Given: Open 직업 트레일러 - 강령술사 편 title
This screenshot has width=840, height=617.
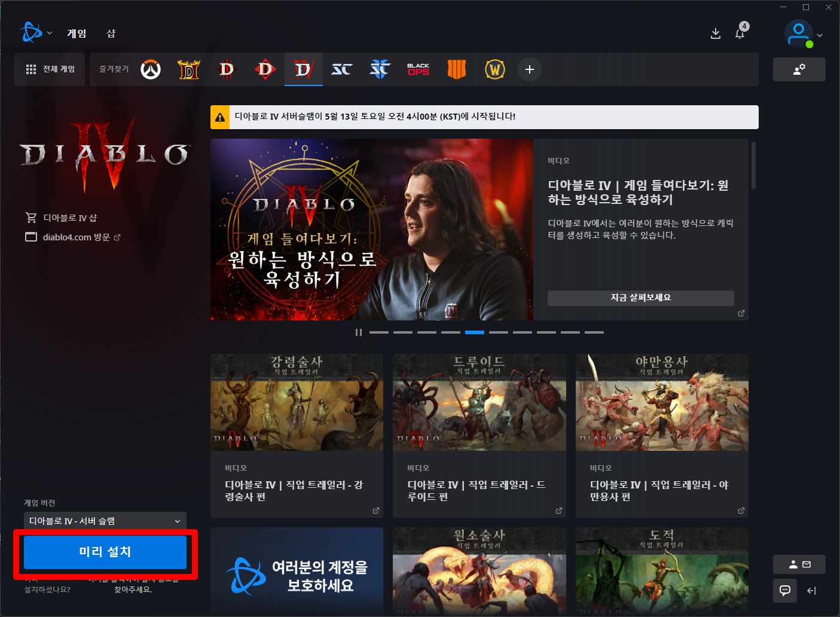Looking at the screenshot, I should point(294,491).
